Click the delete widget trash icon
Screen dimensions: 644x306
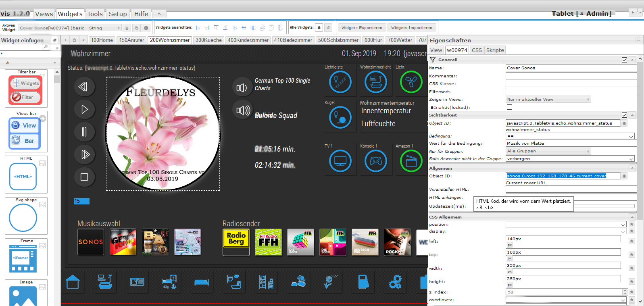(127, 28)
